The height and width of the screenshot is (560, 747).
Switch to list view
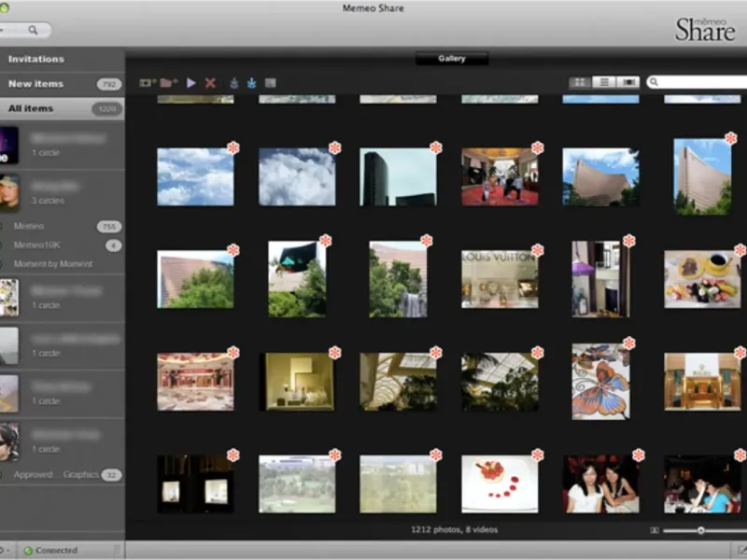click(x=604, y=82)
